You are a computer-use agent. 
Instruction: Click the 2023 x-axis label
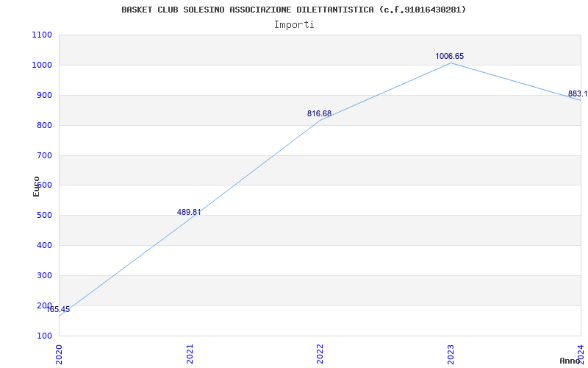451,354
